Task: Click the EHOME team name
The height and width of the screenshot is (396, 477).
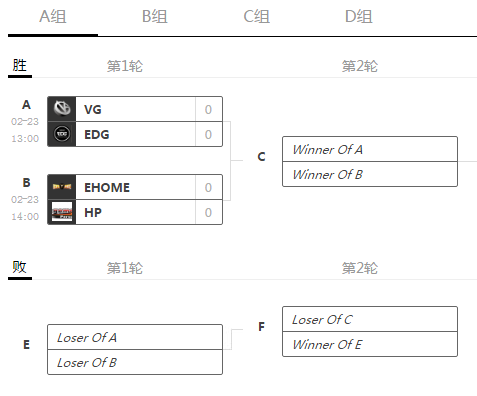Action: coord(107,188)
